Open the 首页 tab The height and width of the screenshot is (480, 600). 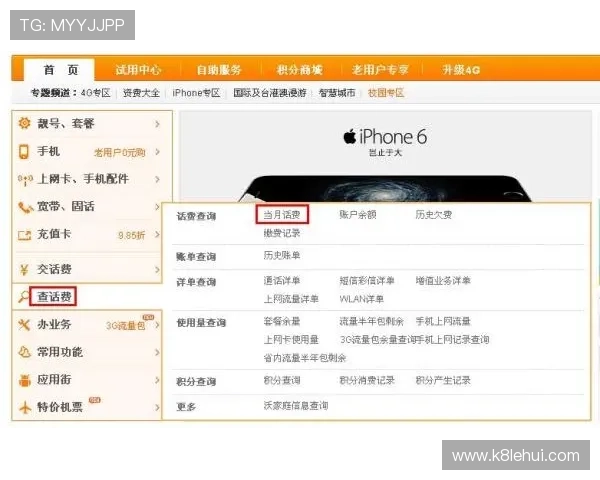pyautogui.click(x=60, y=70)
